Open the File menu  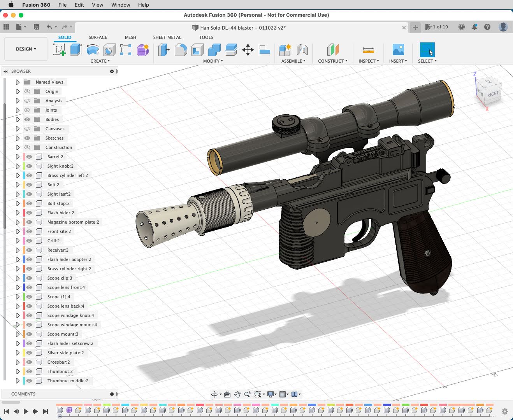pos(62,5)
